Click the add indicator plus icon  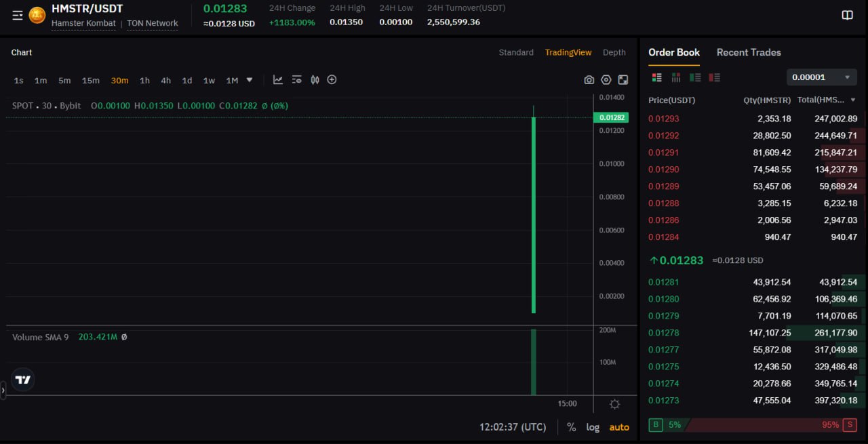pyautogui.click(x=332, y=80)
